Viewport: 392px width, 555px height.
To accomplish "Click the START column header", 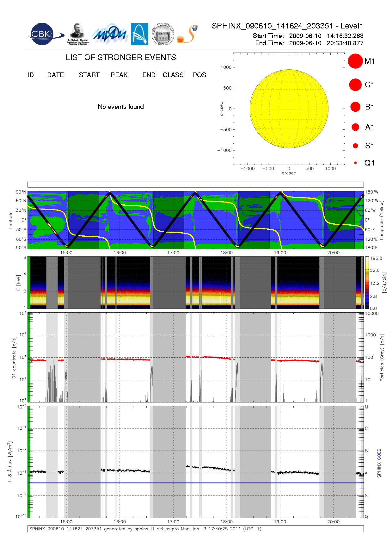I will (x=89, y=75).
